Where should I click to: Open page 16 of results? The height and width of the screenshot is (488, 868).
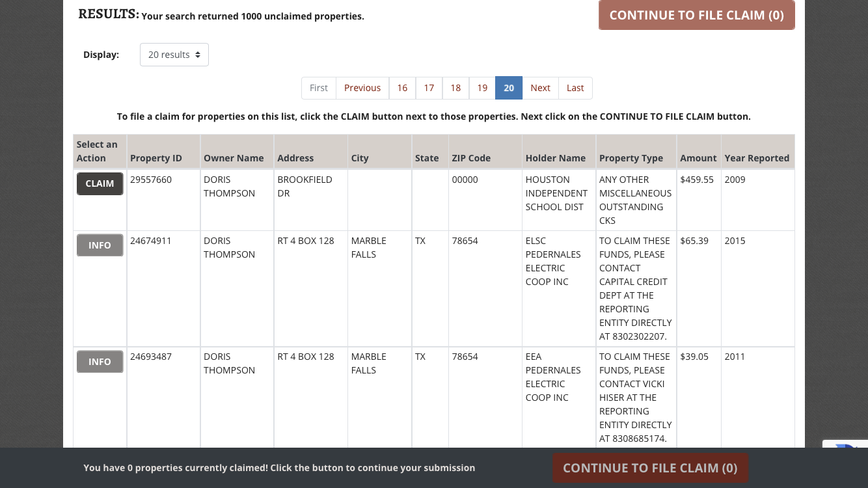[402, 88]
